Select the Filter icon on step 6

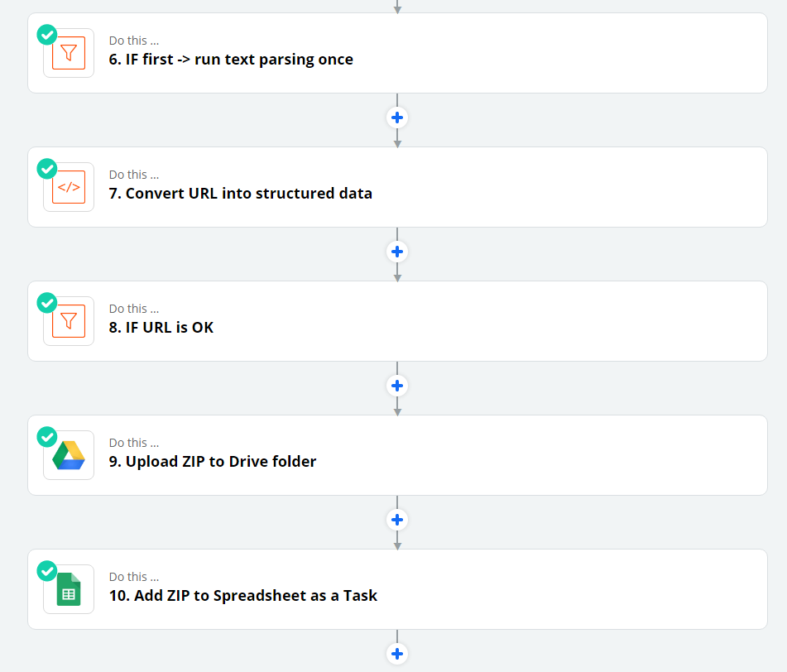click(x=68, y=52)
